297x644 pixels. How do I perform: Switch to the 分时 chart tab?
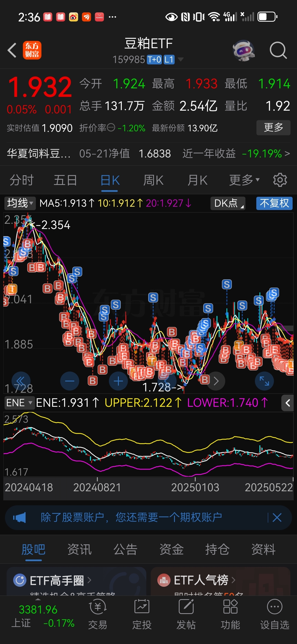click(22, 181)
